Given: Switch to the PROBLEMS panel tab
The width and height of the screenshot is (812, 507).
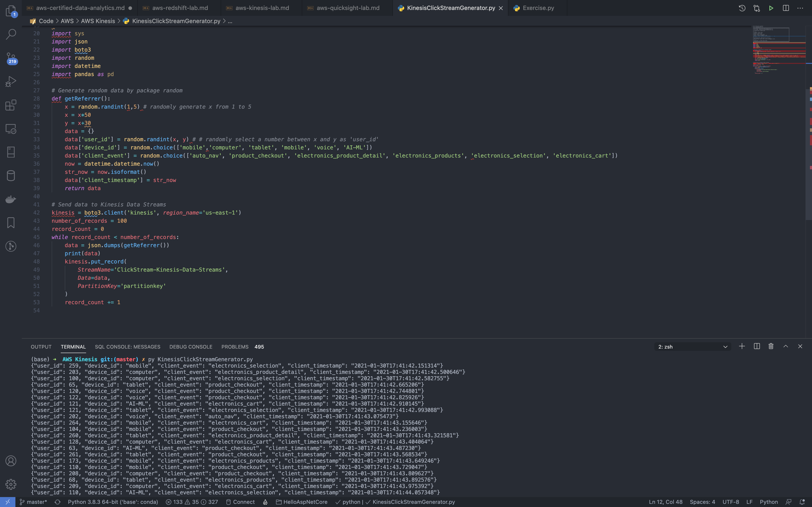Looking at the screenshot, I should 235,347.
